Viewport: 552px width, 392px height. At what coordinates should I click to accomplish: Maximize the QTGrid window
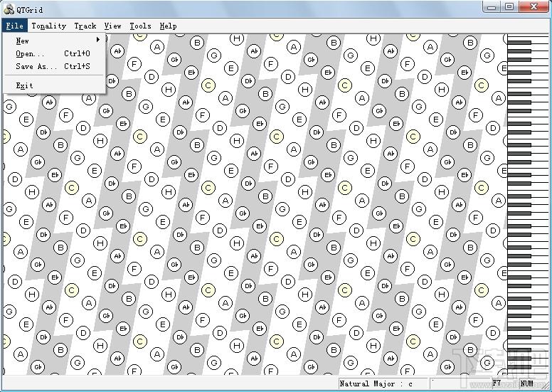(509, 6)
